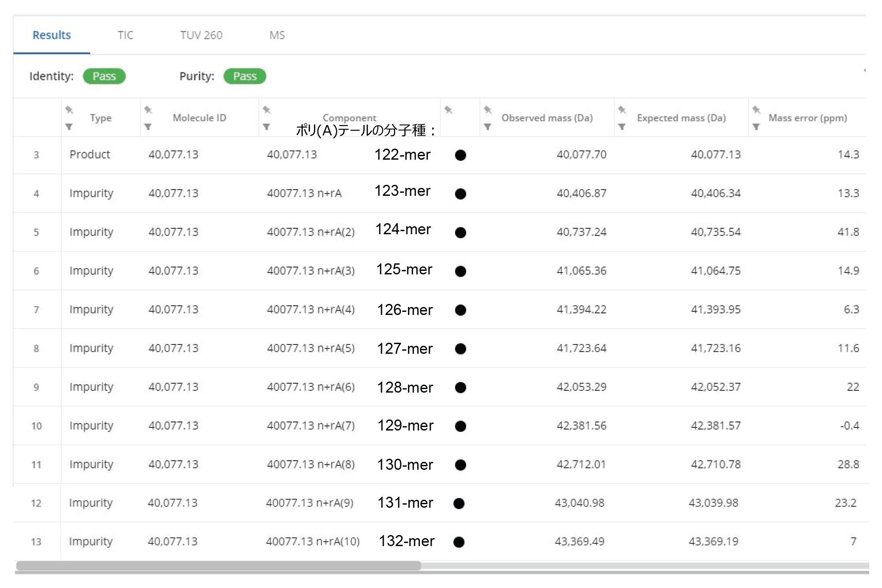Click the status dot in the 132-mer row

tap(459, 542)
